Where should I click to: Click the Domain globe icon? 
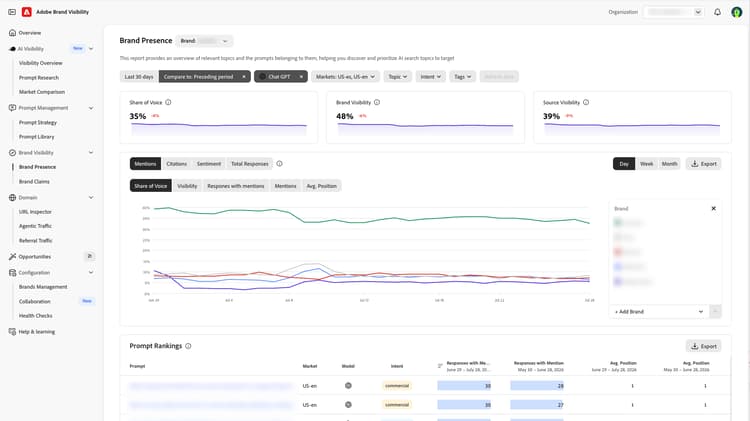(12, 197)
